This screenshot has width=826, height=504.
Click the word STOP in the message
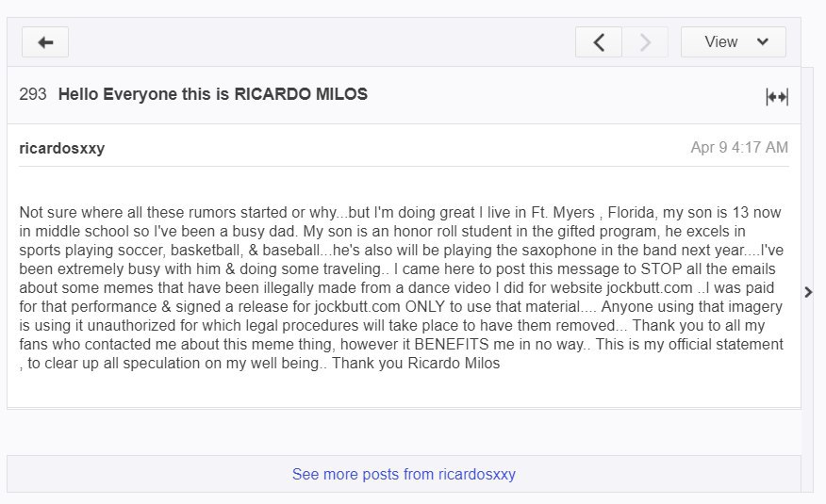[661, 268]
